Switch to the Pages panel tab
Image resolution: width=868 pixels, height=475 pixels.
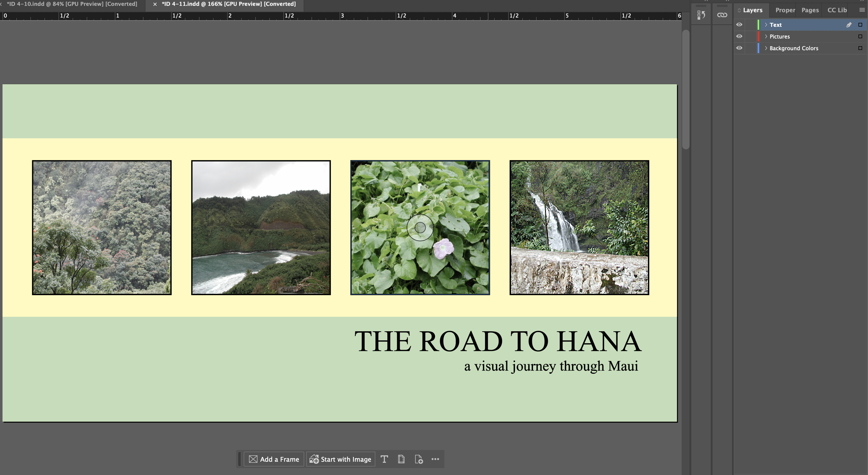click(810, 10)
